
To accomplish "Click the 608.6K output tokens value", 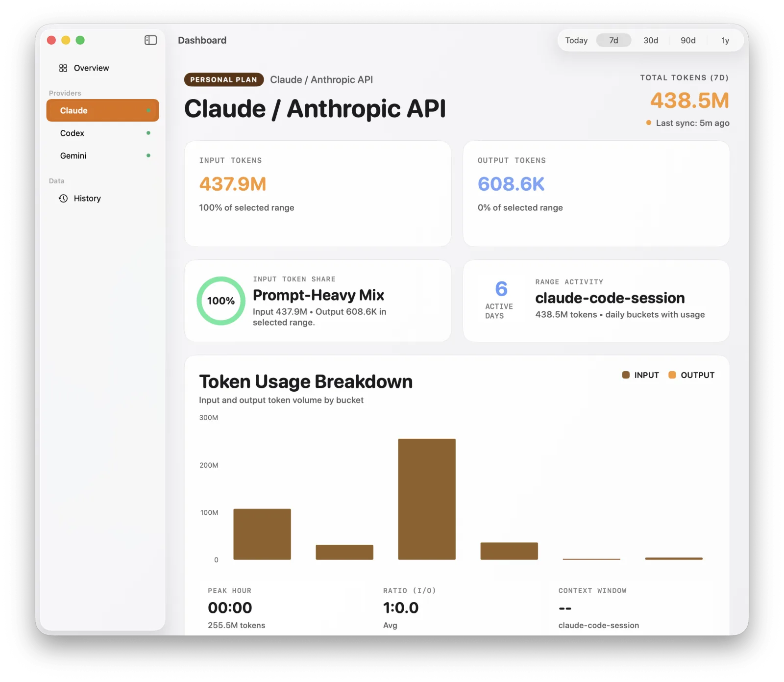I will click(x=511, y=184).
